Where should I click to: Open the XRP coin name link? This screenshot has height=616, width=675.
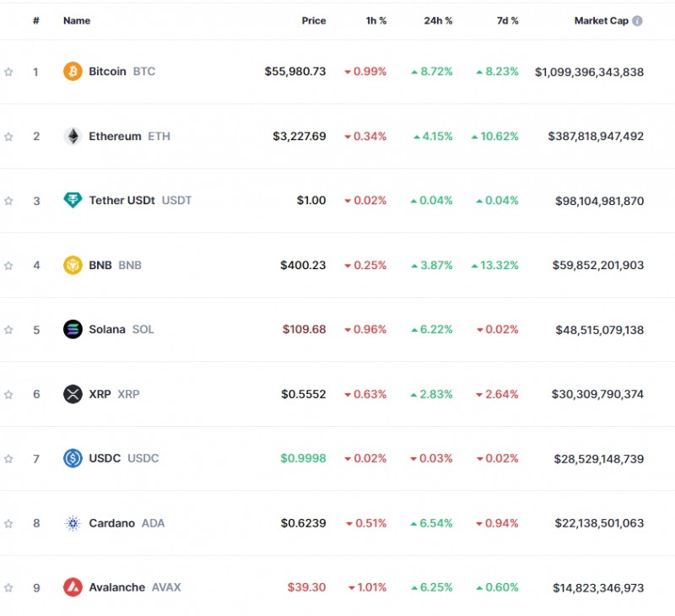pos(100,394)
